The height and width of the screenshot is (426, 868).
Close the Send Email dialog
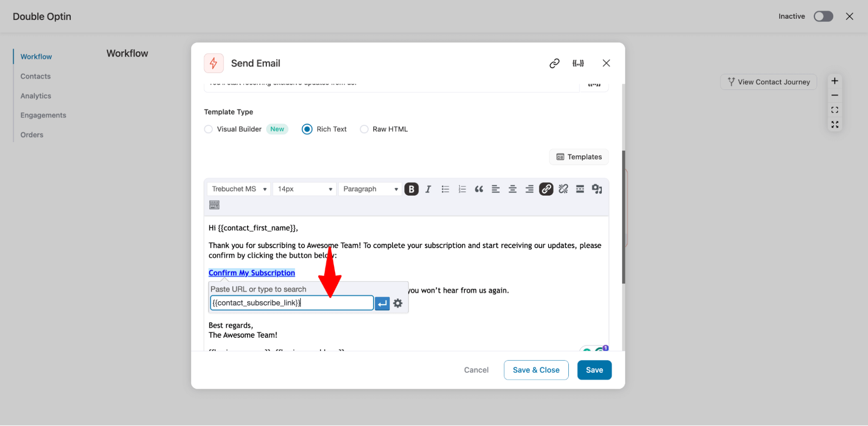point(607,63)
